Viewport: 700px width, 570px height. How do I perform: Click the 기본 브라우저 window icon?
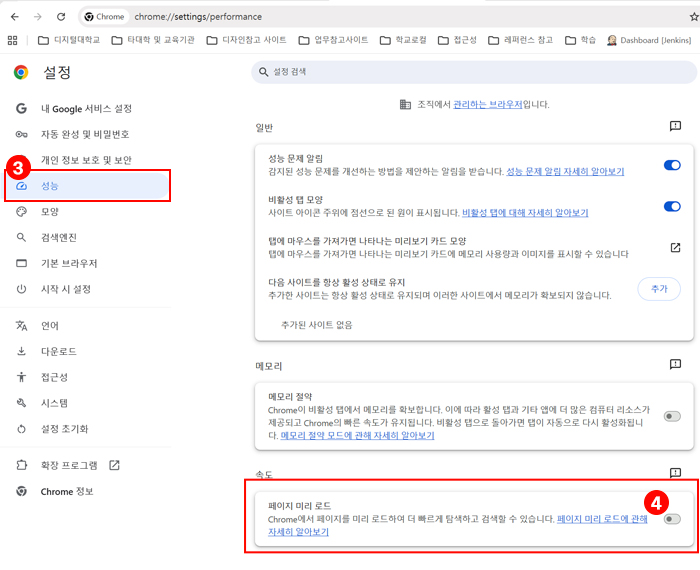pyautogui.click(x=21, y=263)
